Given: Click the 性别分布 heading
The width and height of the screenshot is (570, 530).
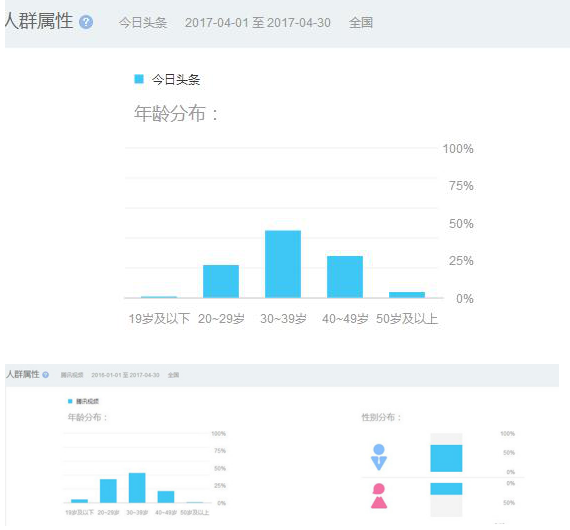Looking at the screenshot, I should (381, 417).
